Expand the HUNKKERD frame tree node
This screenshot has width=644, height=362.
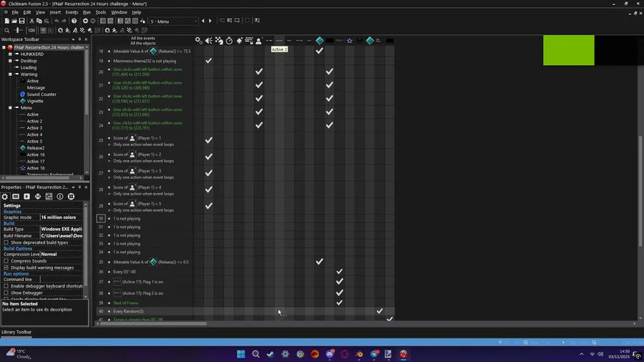pyautogui.click(x=10, y=54)
